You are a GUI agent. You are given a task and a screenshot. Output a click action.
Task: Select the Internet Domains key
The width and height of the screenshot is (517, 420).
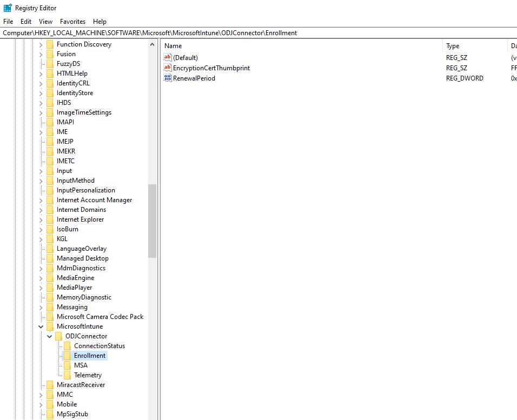point(81,210)
